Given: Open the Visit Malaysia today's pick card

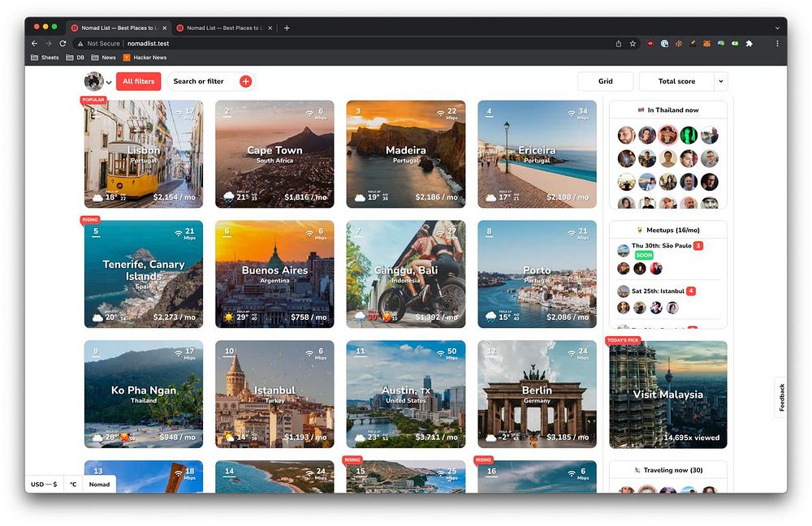Looking at the screenshot, I should (x=668, y=394).
